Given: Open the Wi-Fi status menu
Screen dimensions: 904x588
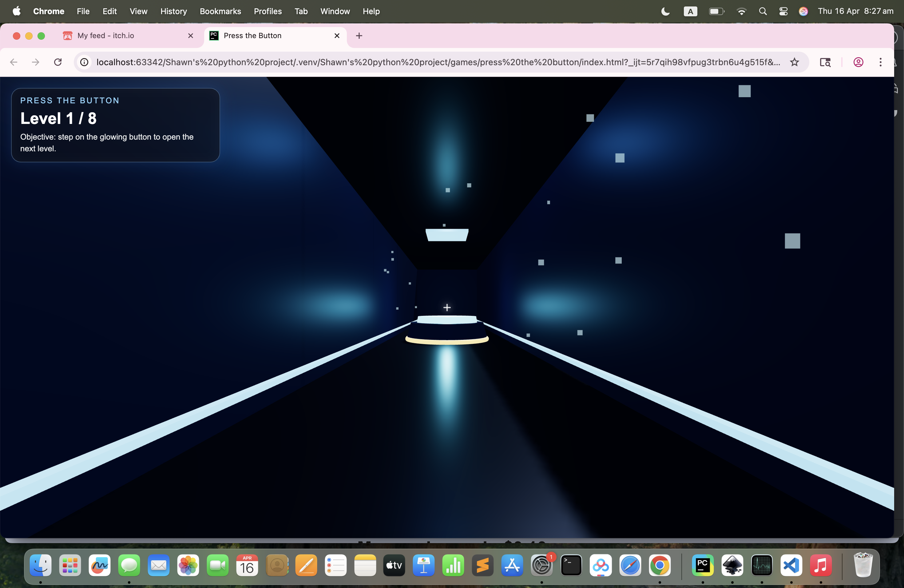Looking at the screenshot, I should [x=741, y=11].
